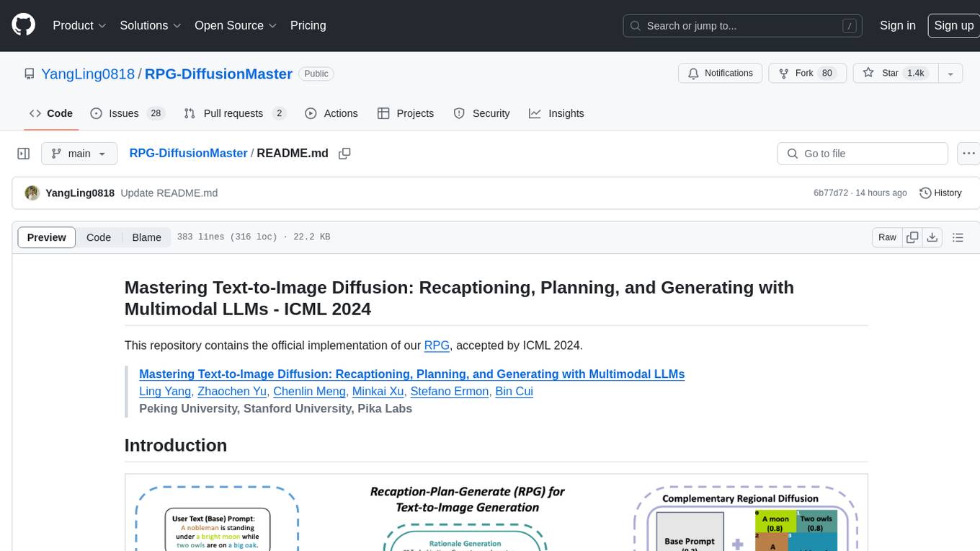Open the Stefano Ermon author link
Viewport: 980px width, 551px height.
(450, 392)
